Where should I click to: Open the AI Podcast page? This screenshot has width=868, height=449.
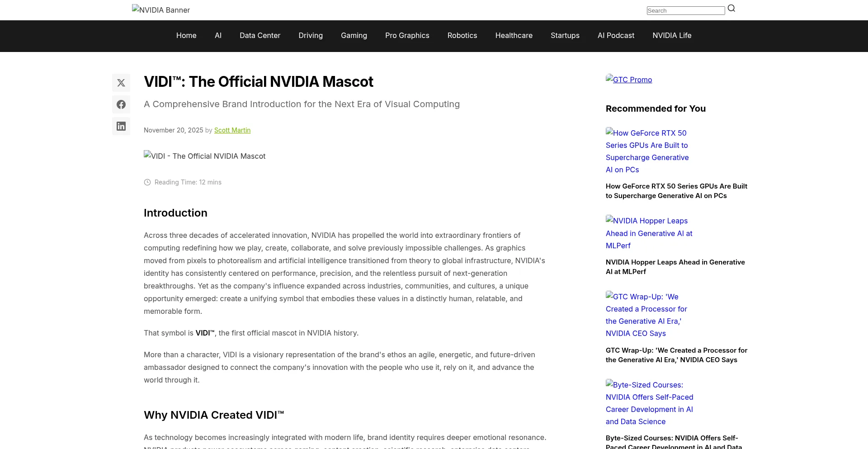pos(616,35)
